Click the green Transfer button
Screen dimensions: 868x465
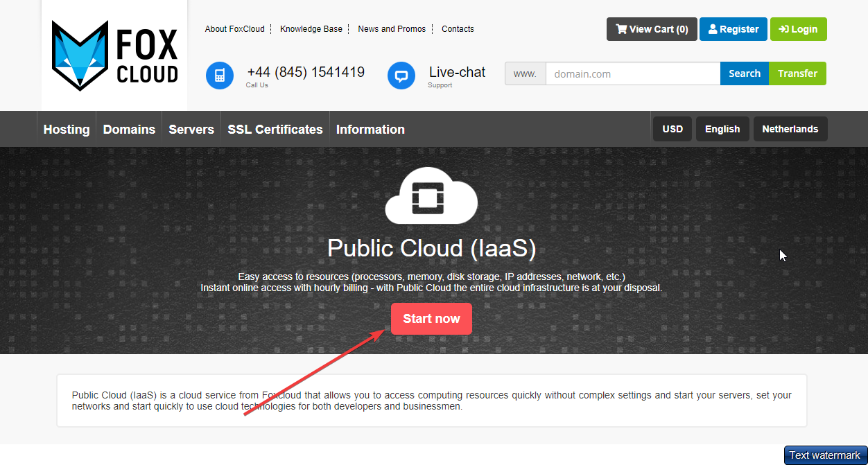coord(797,73)
